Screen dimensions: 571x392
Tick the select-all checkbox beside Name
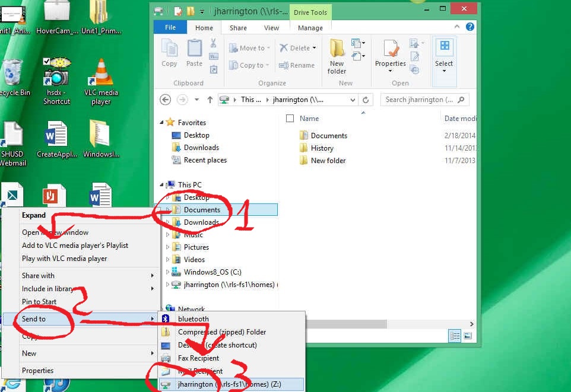point(290,119)
